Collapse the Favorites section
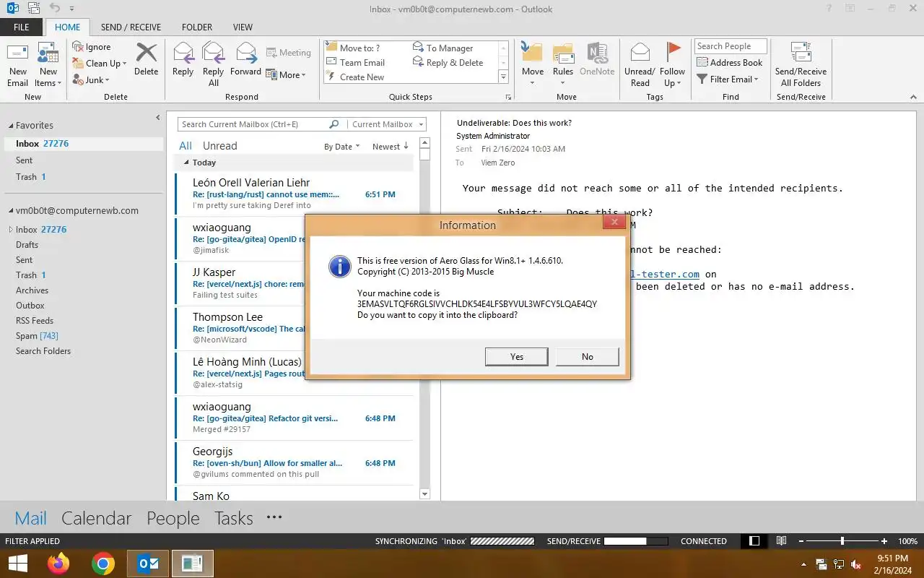 11,126
